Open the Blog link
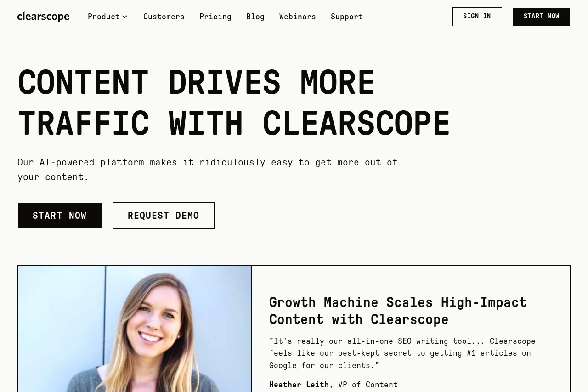The image size is (588, 392). click(x=255, y=17)
